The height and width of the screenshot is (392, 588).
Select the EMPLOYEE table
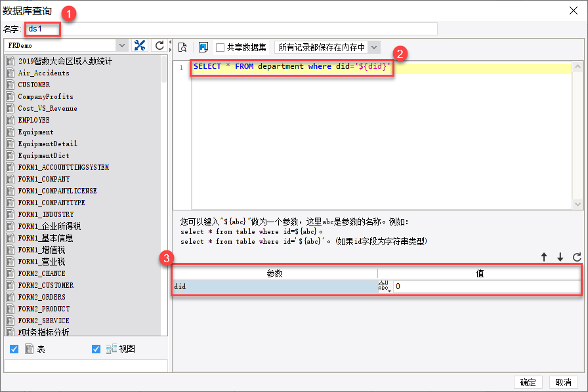pos(33,120)
